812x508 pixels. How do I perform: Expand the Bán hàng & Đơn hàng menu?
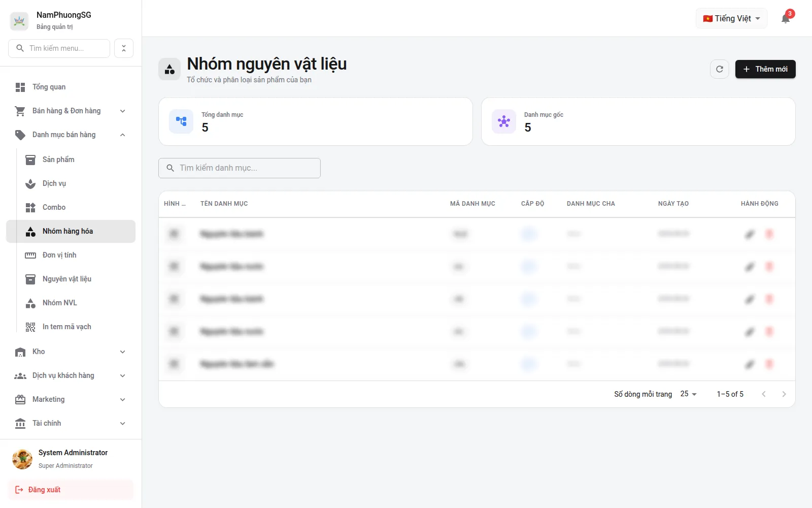pyautogui.click(x=71, y=111)
